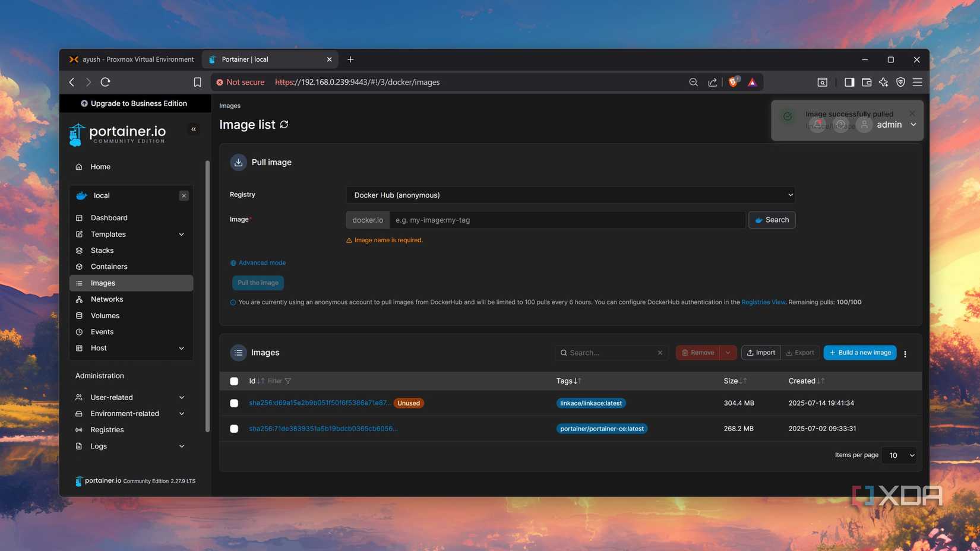Open the Registries View link
The height and width of the screenshot is (551, 980).
point(763,302)
